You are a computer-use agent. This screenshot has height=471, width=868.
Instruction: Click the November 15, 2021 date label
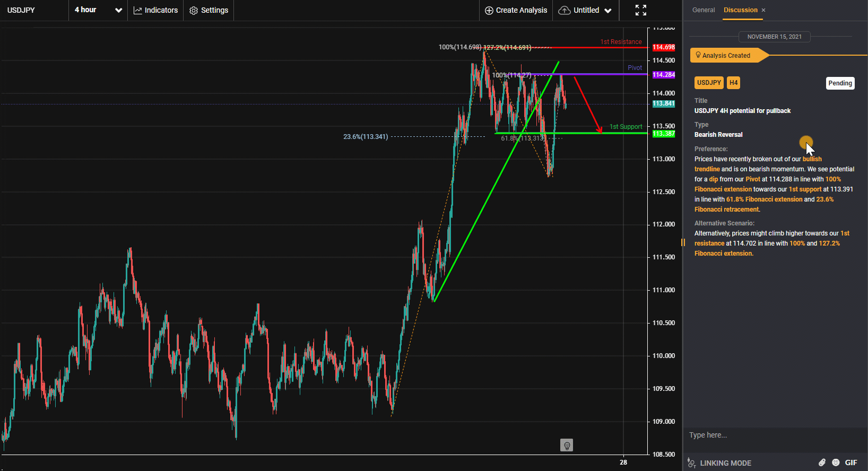(x=774, y=37)
